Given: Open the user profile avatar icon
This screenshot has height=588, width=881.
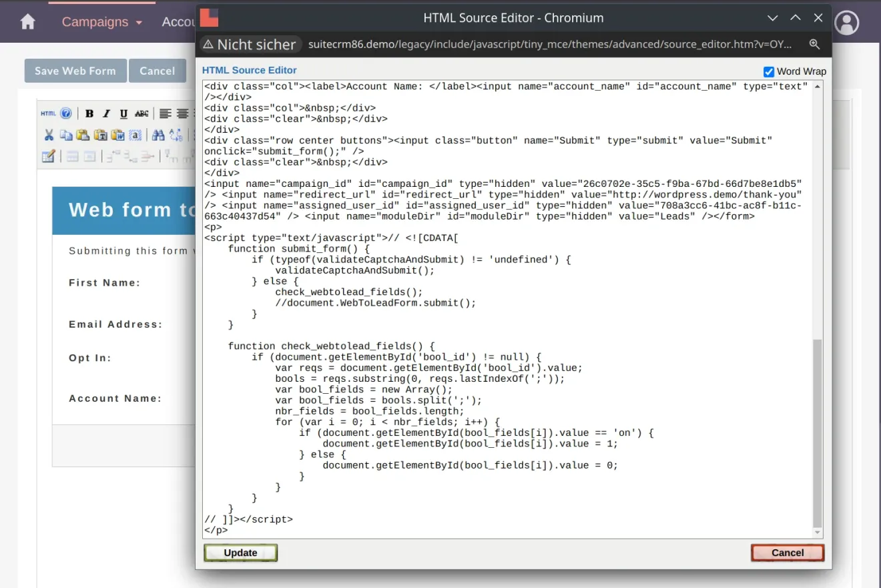Looking at the screenshot, I should (846, 22).
